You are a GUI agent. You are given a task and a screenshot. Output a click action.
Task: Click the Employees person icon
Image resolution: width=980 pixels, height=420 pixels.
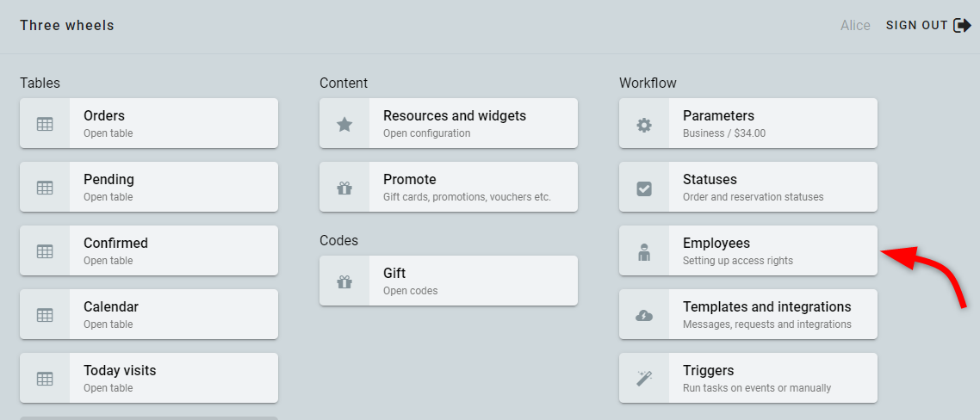tap(644, 252)
